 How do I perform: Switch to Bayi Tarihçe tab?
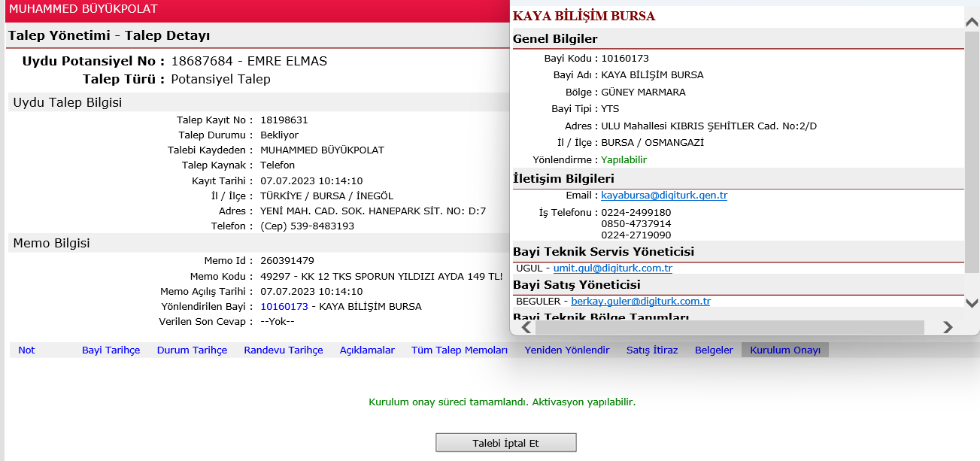[111, 350]
